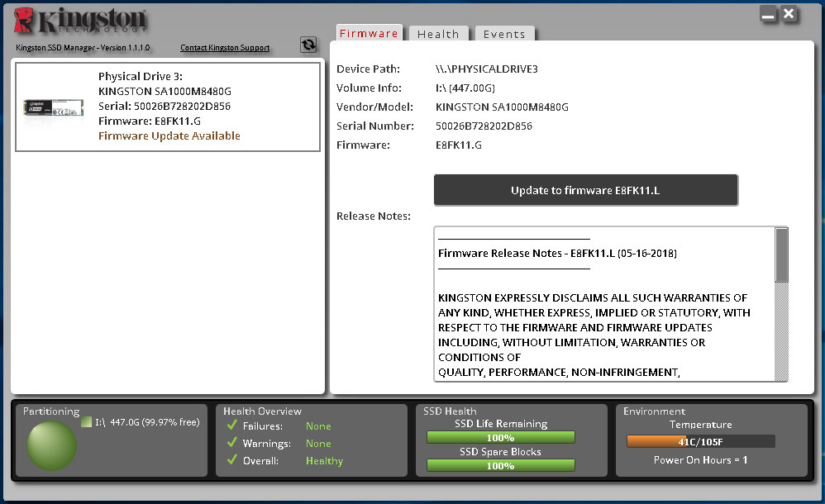The width and height of the screenshot is (825, 504).
Task: Click the green partition pie chart
Action: 51,445
